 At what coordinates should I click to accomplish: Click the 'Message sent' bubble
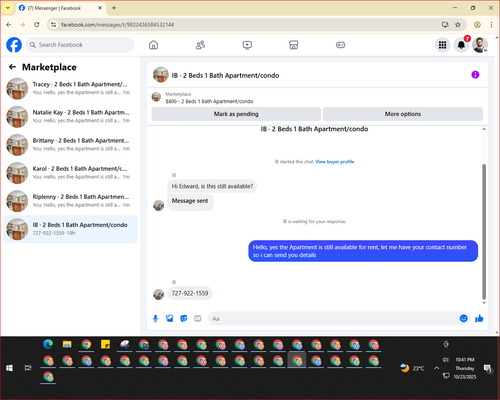190,201
